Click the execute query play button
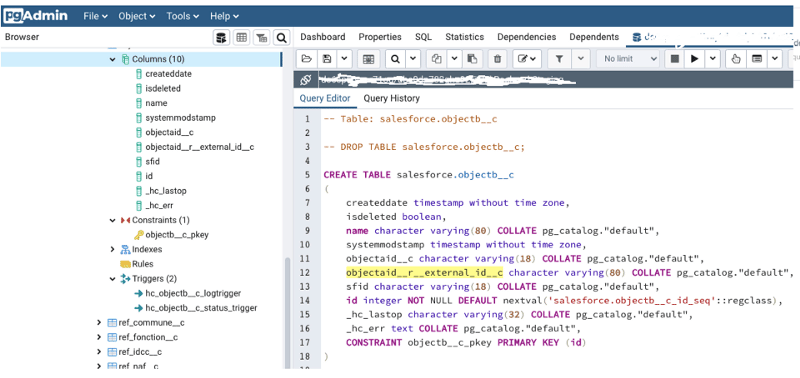 [x=694, y=59]
